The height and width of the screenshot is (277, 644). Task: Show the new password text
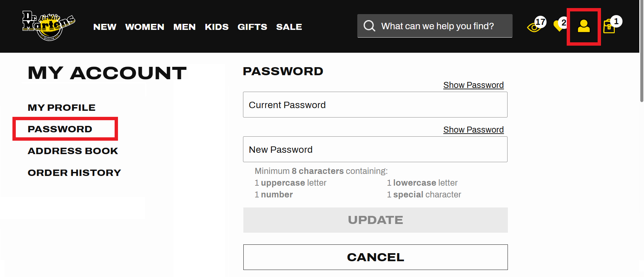click(473, 130)
